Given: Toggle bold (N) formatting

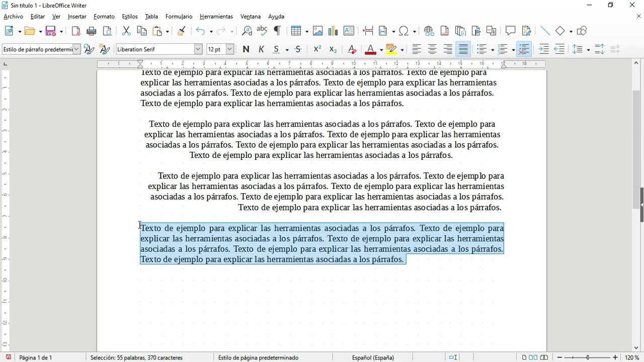Looking at the screenshot, I should [246, 49].
